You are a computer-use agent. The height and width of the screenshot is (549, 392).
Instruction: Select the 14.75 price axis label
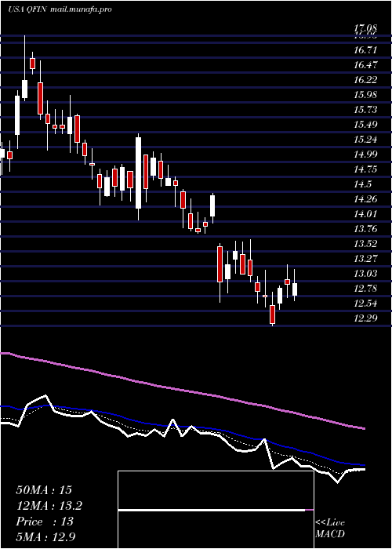[365, 170]
